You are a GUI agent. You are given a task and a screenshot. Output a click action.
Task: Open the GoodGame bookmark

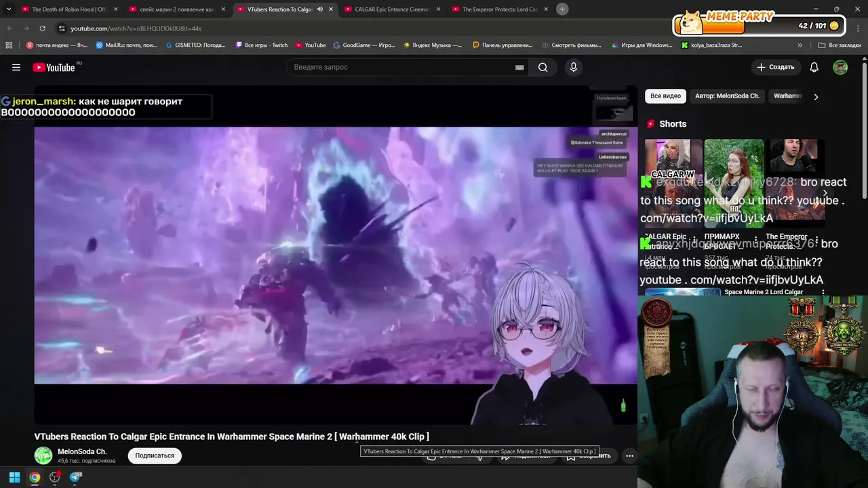pos(364,45)
